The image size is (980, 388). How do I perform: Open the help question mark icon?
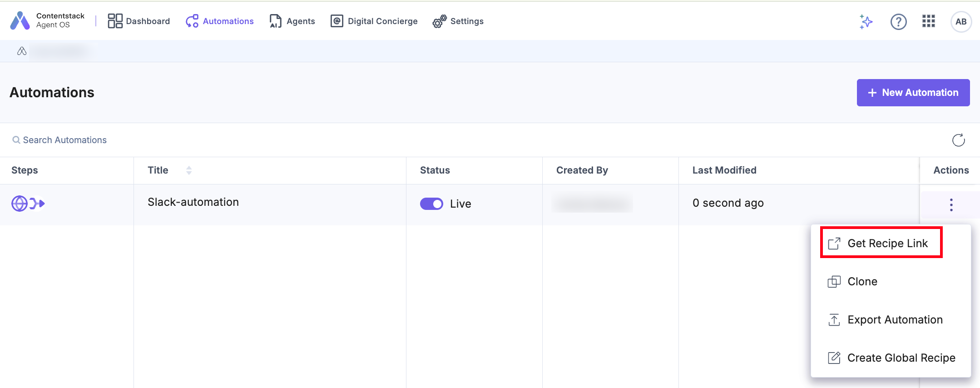(x=898, y=21)
